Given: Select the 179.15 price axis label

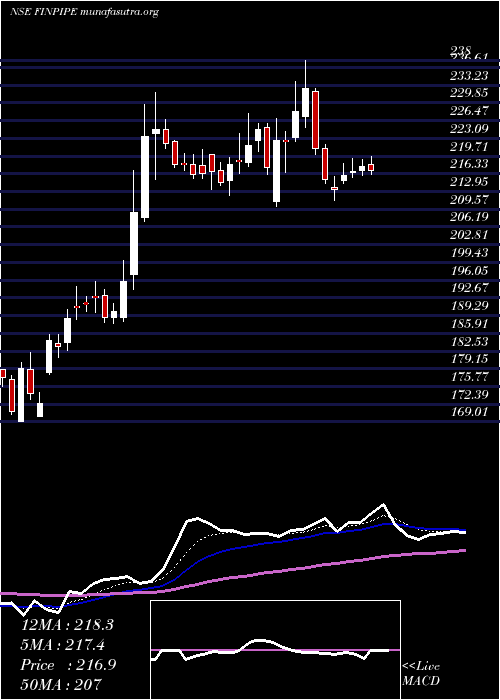Looking at the screenshot, I should pyautogui.click(x=469, y=359).
